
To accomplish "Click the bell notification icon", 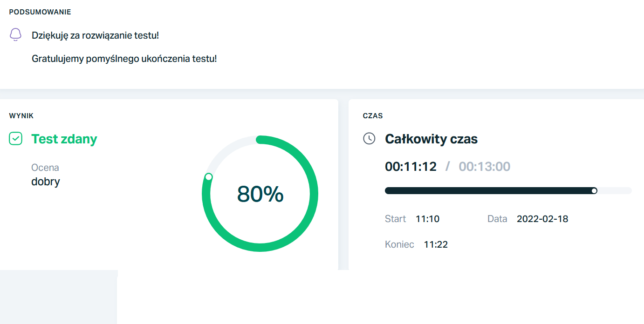I will point(16,34).
